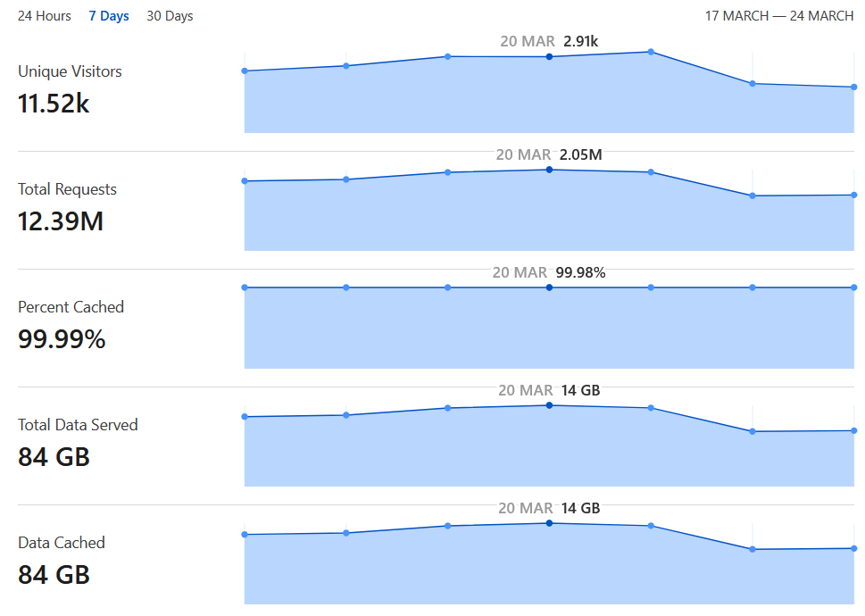Click the Percent Cached 99.99% value
Image resolution: width=865 pixels, height=616 pixels.
click(x=62, y=339)
